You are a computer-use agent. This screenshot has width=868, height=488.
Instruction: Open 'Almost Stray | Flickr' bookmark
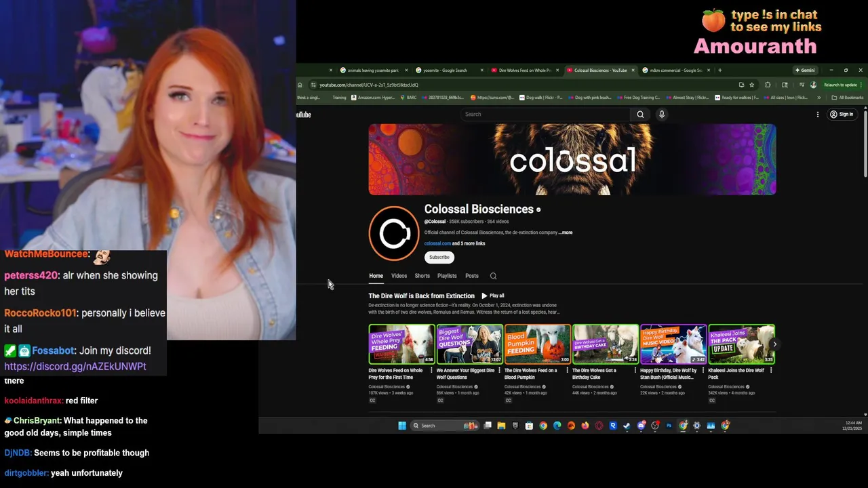686,98
